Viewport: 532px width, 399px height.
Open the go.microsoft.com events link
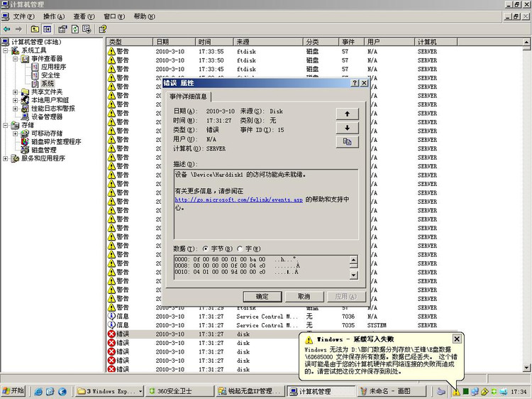[238, 199]
